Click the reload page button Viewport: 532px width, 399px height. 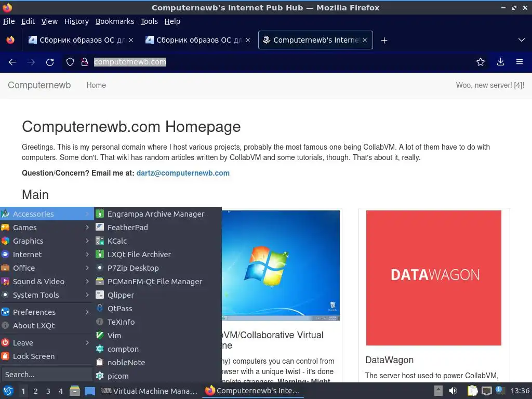[x=50, y=62]
